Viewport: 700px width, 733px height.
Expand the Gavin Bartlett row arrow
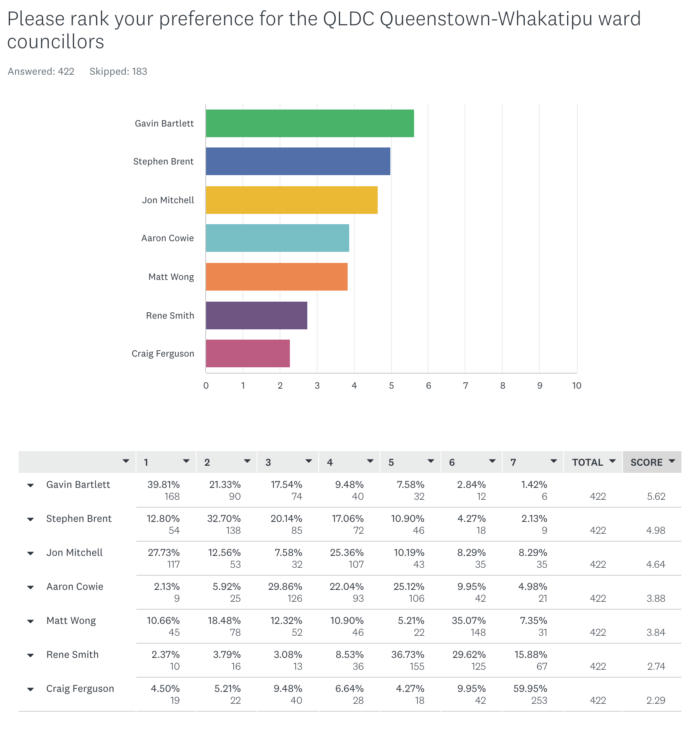pyautogui.click(x=30, y=486)
